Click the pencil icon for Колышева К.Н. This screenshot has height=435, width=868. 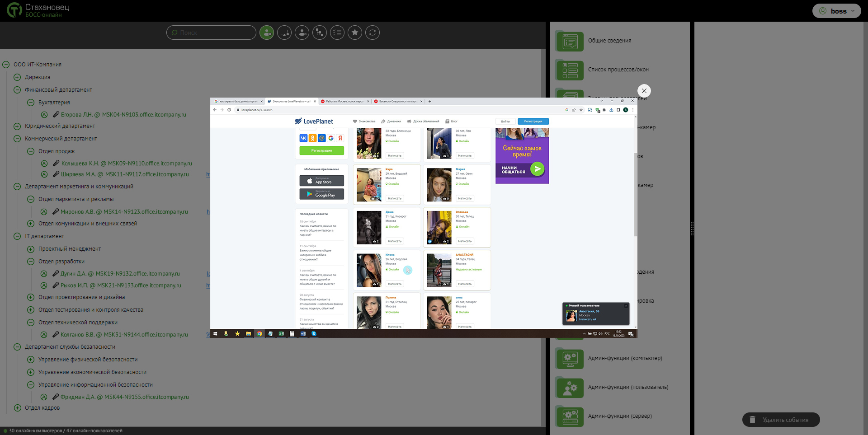56,163
